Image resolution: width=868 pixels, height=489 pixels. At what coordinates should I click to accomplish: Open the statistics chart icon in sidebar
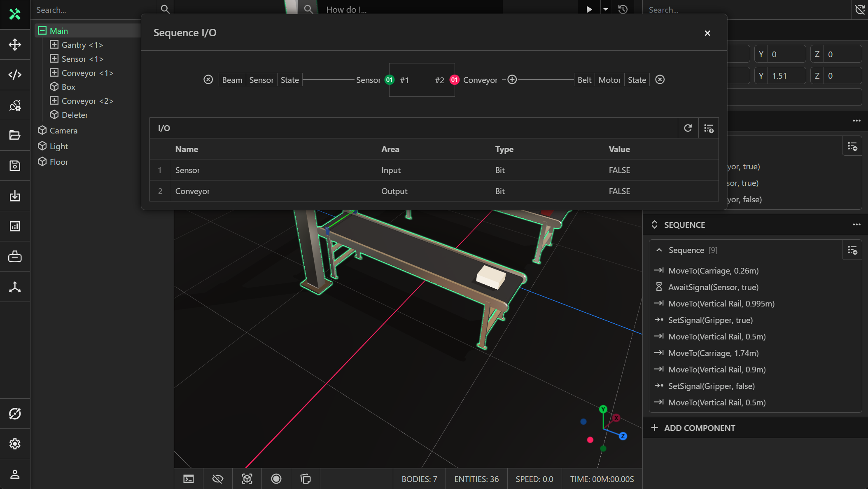(x=15, y=226)
